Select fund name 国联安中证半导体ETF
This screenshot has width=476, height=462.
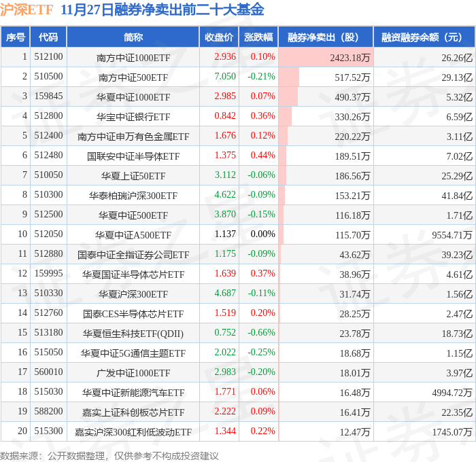tap(133, 156)
